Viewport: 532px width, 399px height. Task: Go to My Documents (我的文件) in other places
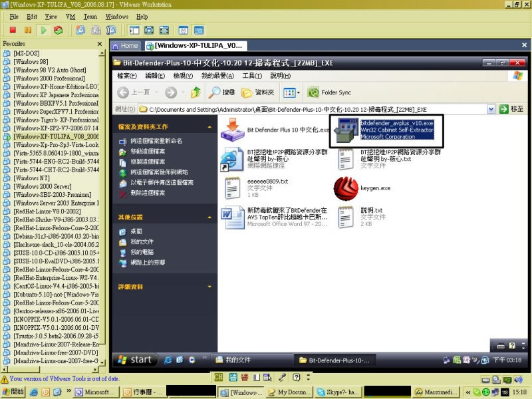142,241
